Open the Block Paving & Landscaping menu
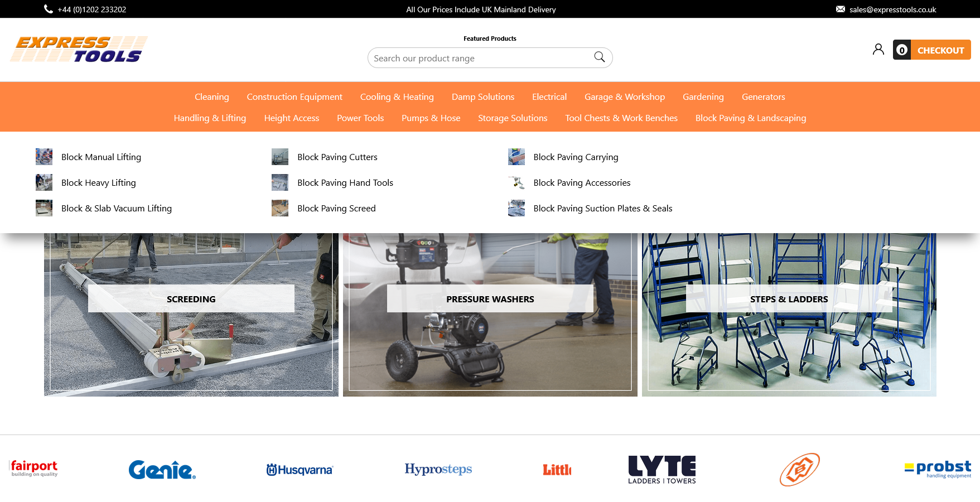The height and width of the screenshot is (502, 980). pyautogui.click(x=750, y=118)
